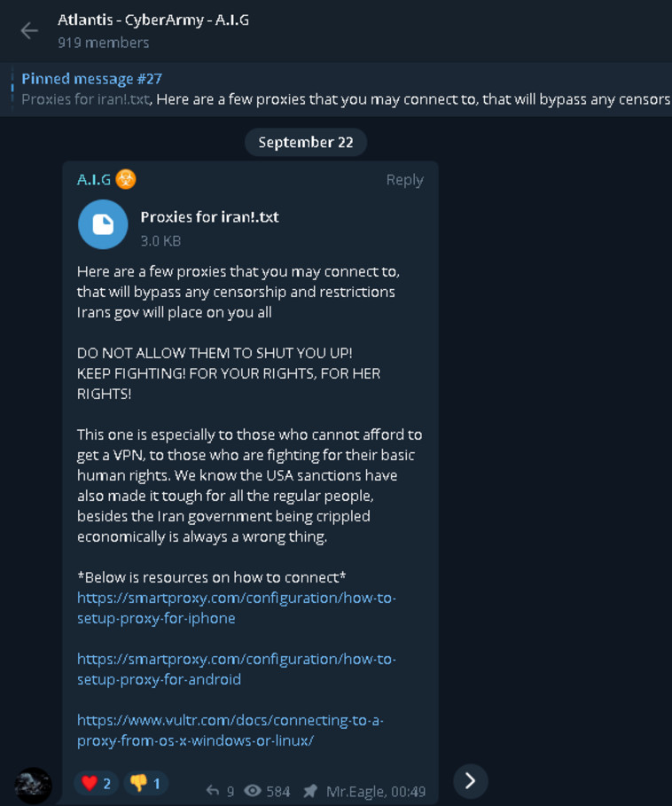672x806 pixels.
Task: Toggle the red heart reaction
Action: pyautogui.click(x=96, y=783)
